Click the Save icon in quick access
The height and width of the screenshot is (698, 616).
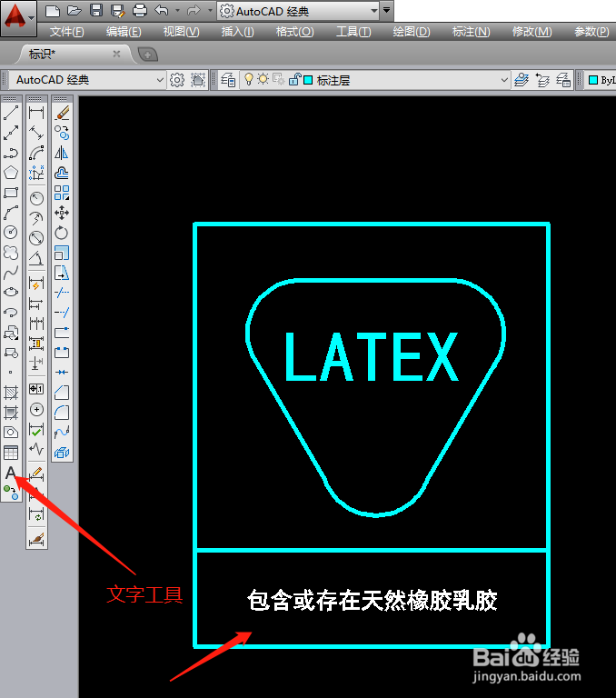96,10
